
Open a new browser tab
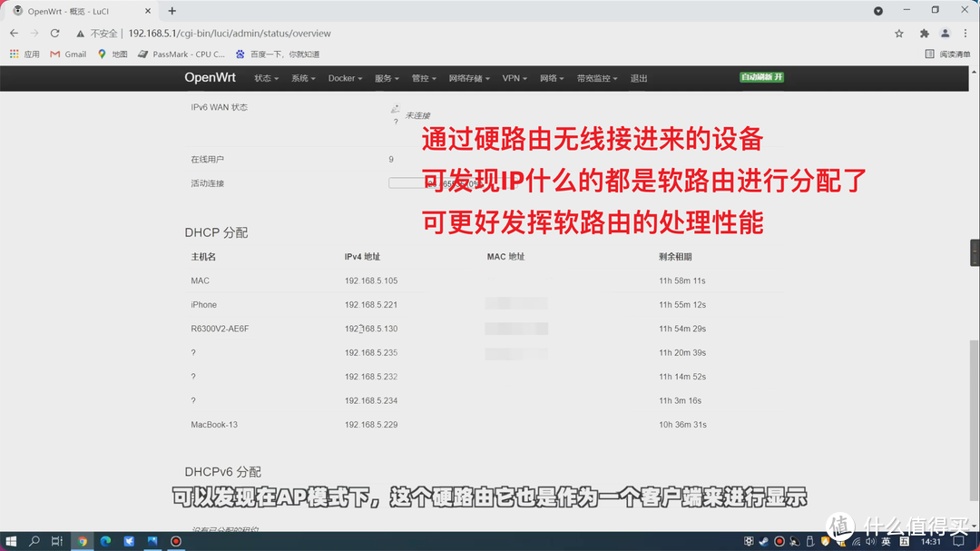click(171, 11)
